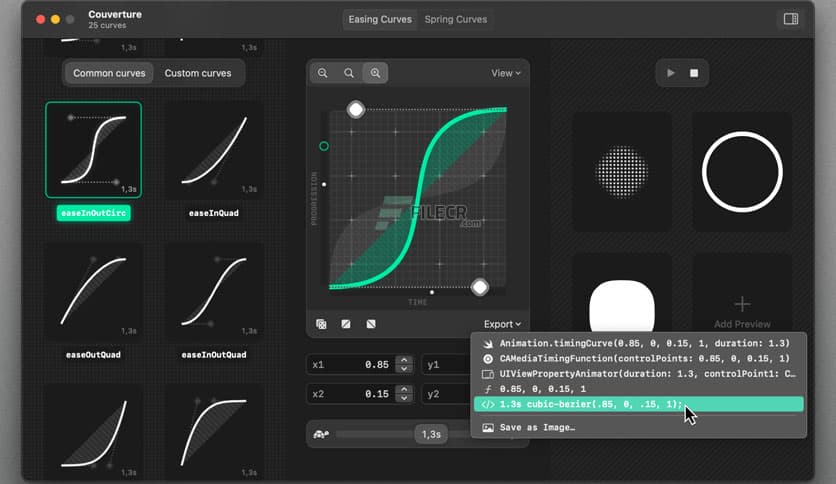Click the x2 value field
This screenshot has width=836, height=484.
click(x=360, y=394)
